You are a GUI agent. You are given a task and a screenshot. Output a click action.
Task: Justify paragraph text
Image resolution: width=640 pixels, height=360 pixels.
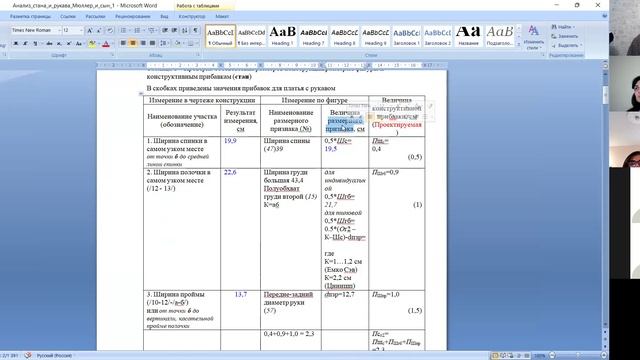(153, 43)
